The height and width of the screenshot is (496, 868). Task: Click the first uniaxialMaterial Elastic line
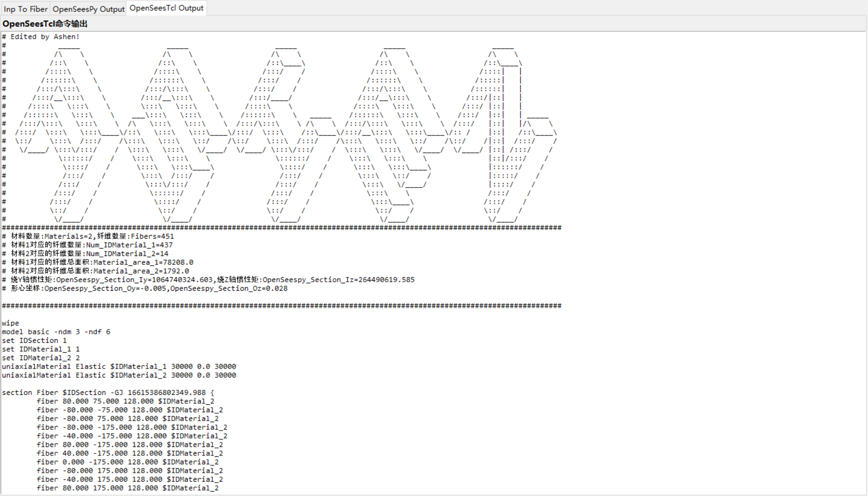point(119,366)
